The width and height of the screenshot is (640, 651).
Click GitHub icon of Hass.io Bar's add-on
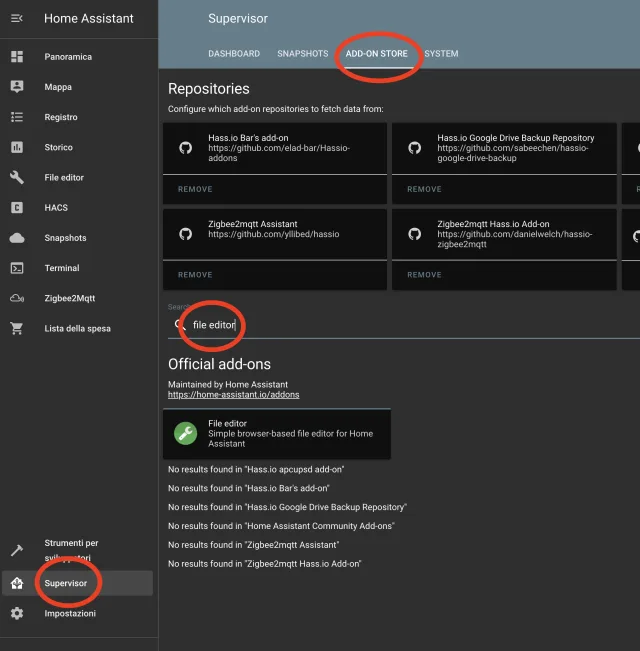tap(186, 148)
